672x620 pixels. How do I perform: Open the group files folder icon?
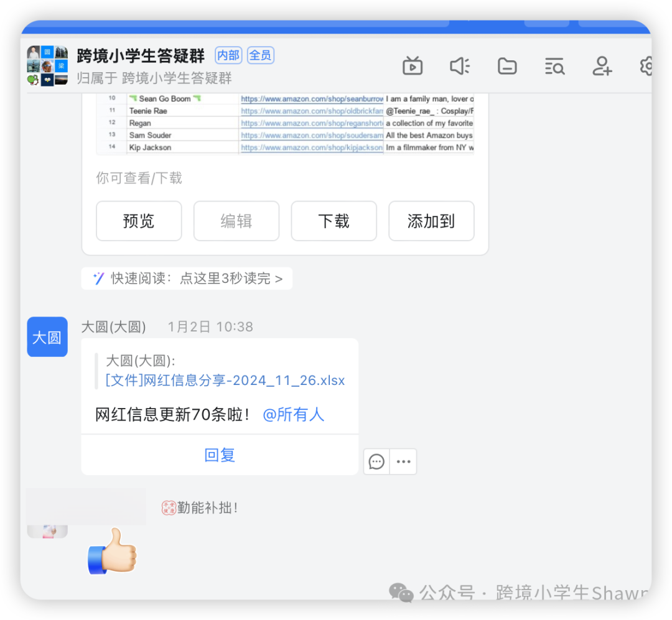507,67
